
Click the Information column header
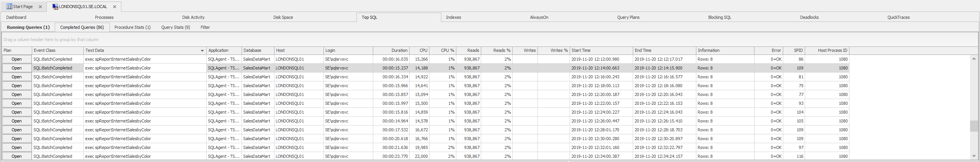(x=725, y=51)
